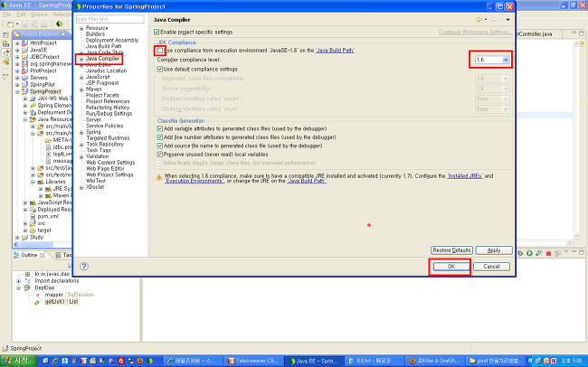The width and height of the screenshot is (588, 367).
Task: Close the Project Explorer view tab
Action: (63, 34)
